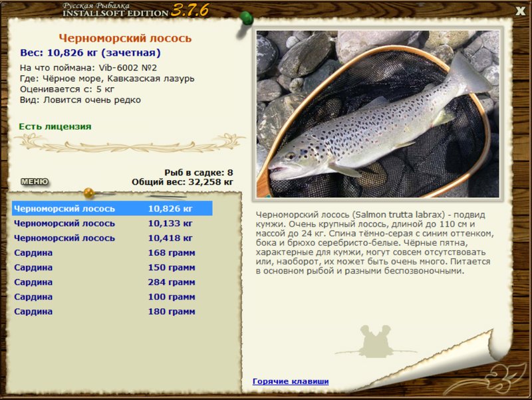Click the orange Черноморский лосось heading
The image size is (532, 400).
pyautogui.click(x=125, y=39)
